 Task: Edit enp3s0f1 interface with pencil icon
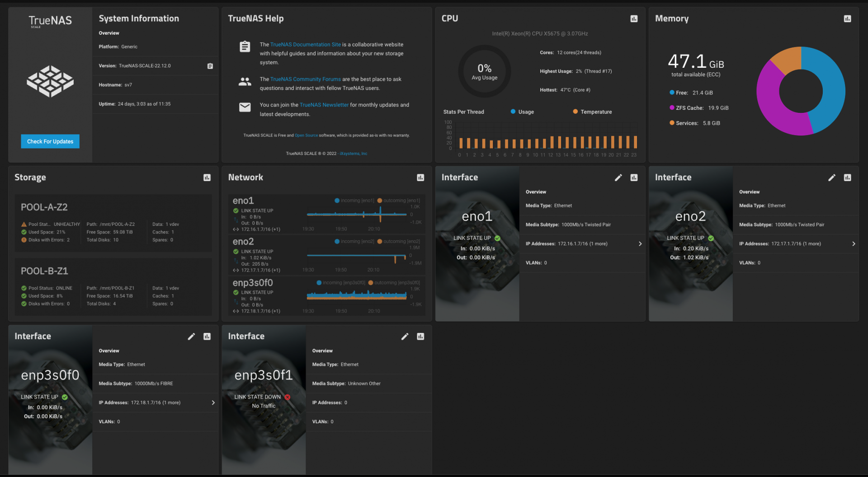pyautogui.click(x=405, y=337)
